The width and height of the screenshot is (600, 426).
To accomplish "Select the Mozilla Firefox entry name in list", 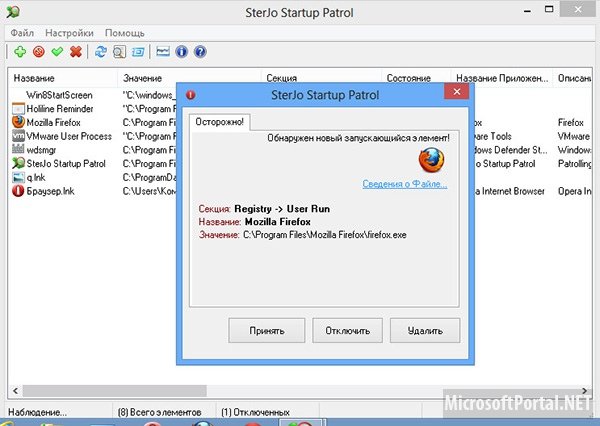I will pos(54,122).
